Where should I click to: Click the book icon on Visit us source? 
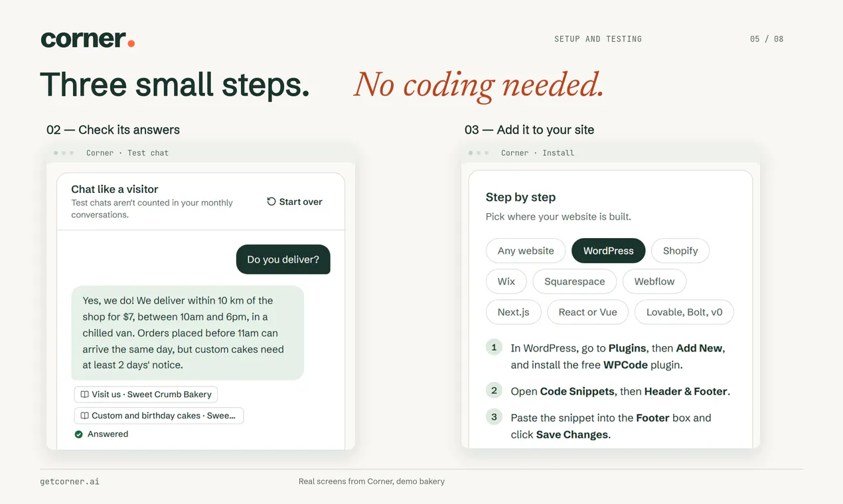84,395
